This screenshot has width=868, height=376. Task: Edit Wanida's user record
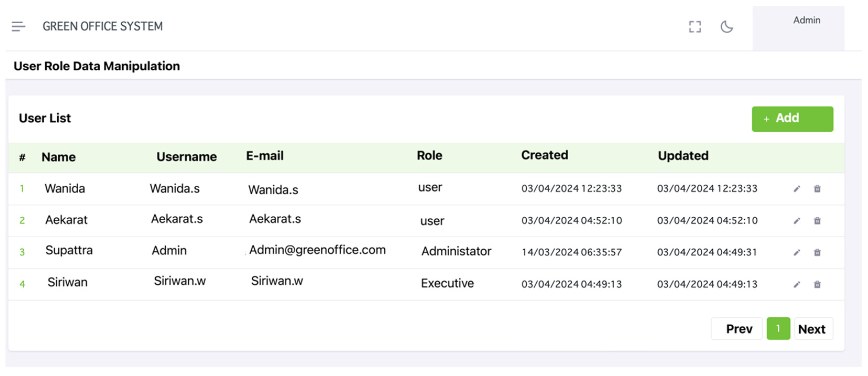coord(797,189)
